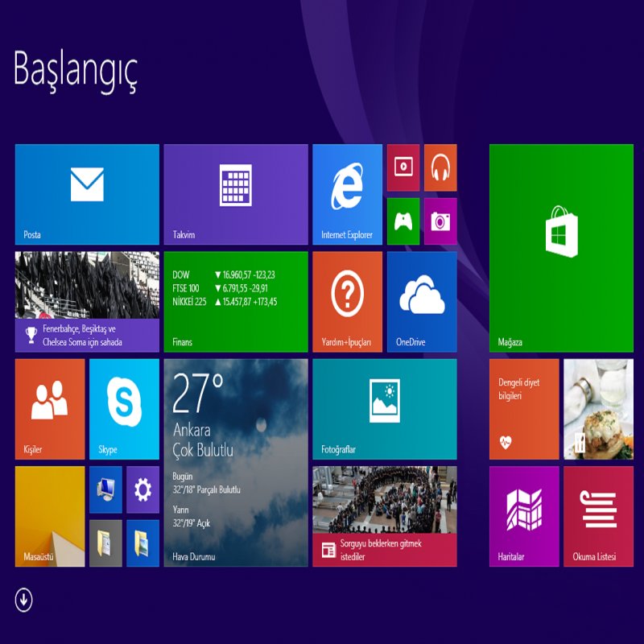Open the Takvim calendar tile
The height and width of the screenshot is (644, 644).
point(236,194)
